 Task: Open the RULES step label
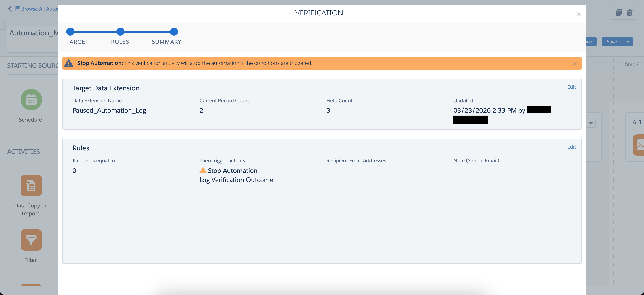tap(120, 42)
